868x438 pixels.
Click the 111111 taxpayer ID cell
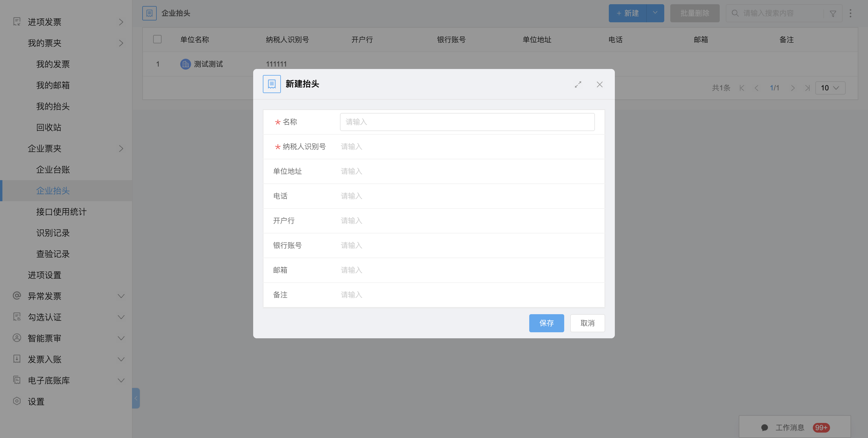tap(276, 64)
